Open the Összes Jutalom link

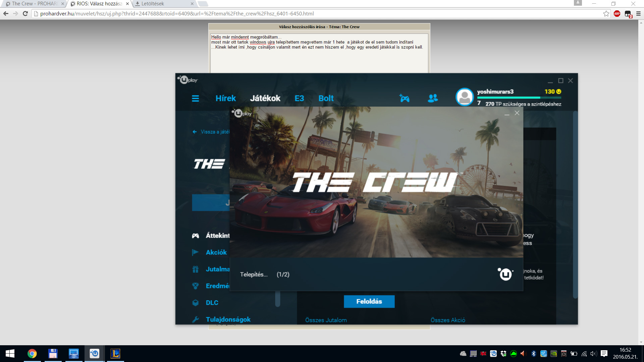click(x=326, y=320)
